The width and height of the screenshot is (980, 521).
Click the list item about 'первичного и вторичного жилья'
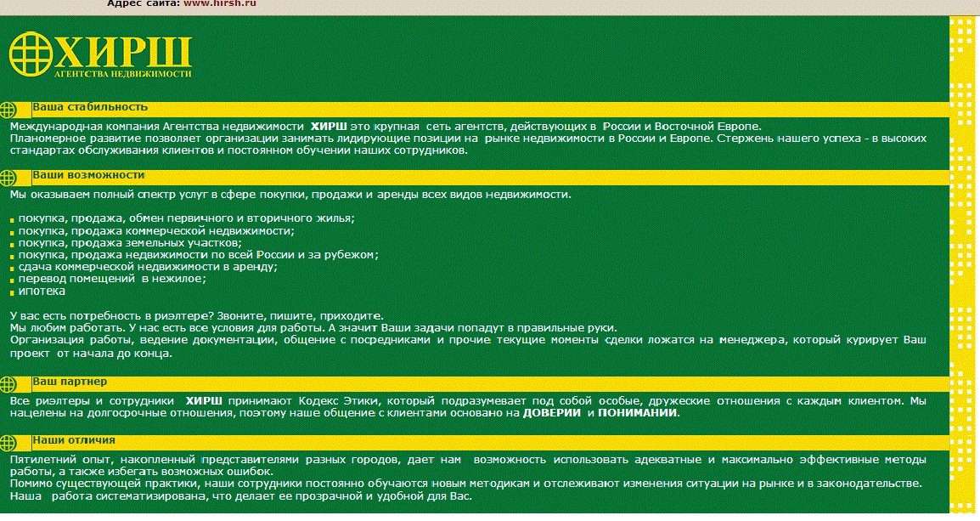coord(186,218)
